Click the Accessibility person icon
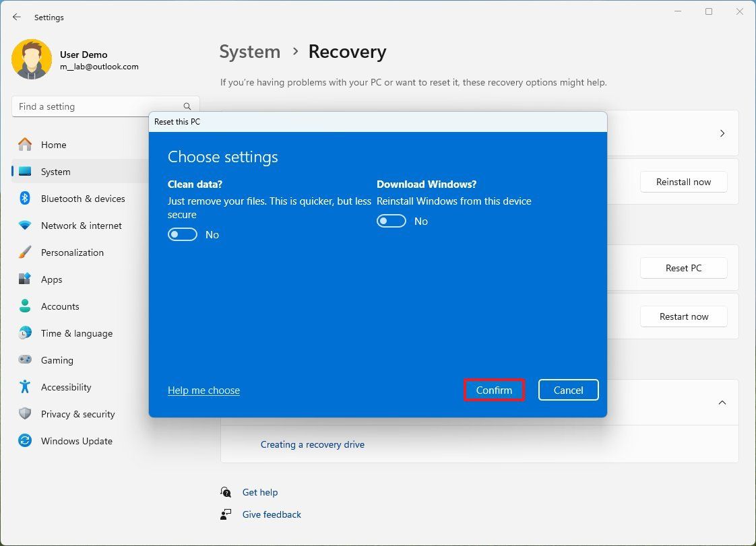 point(25,387)
